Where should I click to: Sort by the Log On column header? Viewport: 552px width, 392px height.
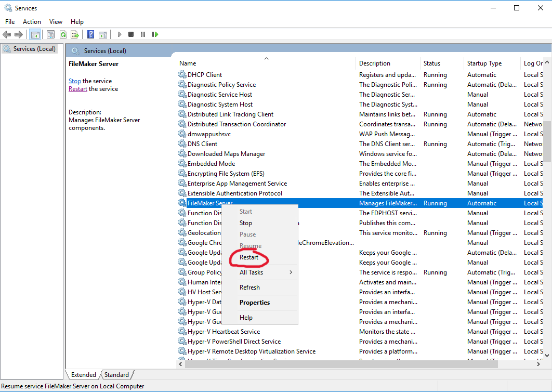click(532, 63)
